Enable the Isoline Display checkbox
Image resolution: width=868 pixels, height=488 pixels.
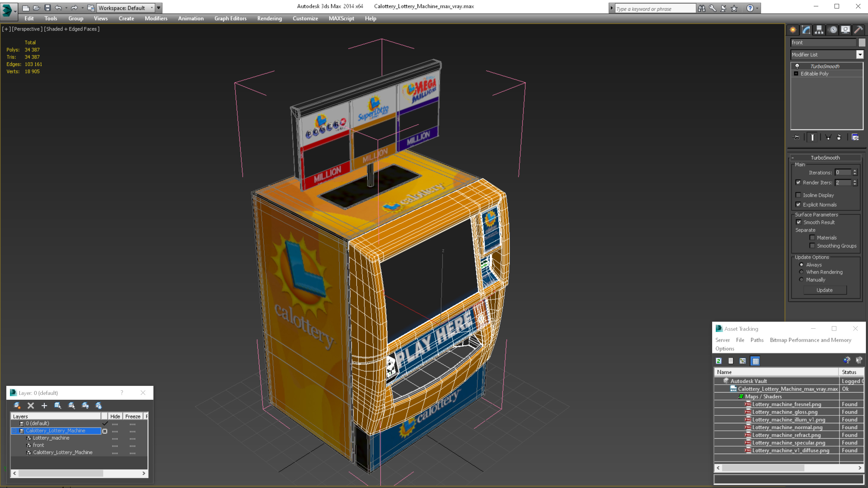pyautogui.click(x=798, y=195)
